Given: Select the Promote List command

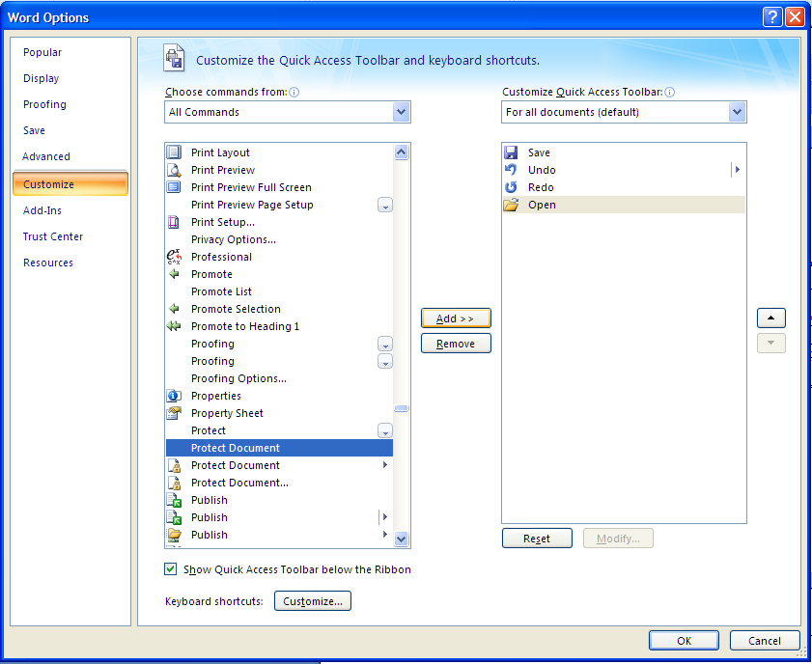Looking at the screenshot, I should (x=279, y=291).
